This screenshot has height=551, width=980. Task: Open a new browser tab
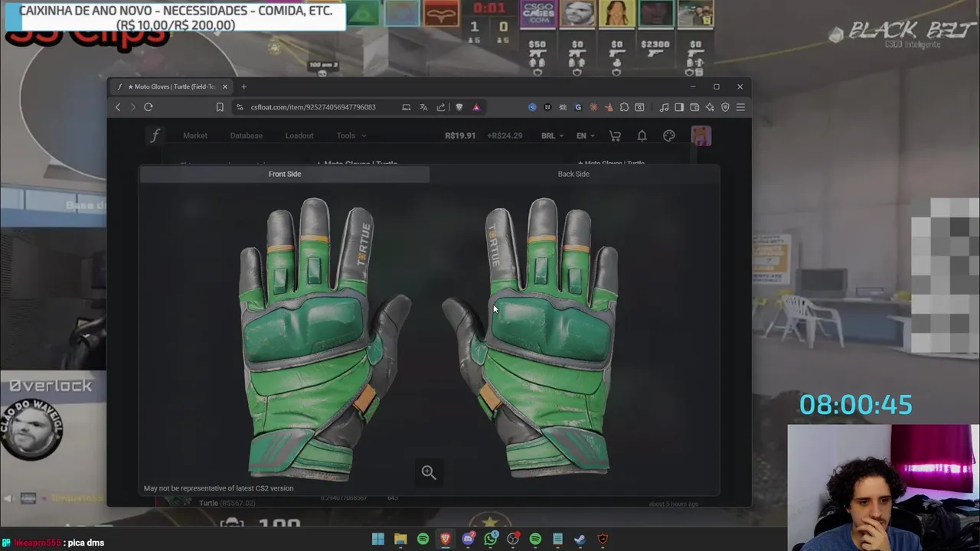point(243,86)
